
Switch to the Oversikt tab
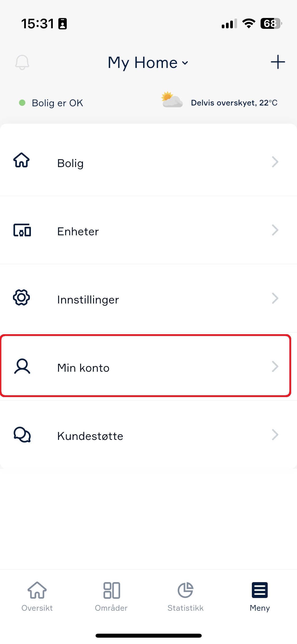tap(37, 597)
